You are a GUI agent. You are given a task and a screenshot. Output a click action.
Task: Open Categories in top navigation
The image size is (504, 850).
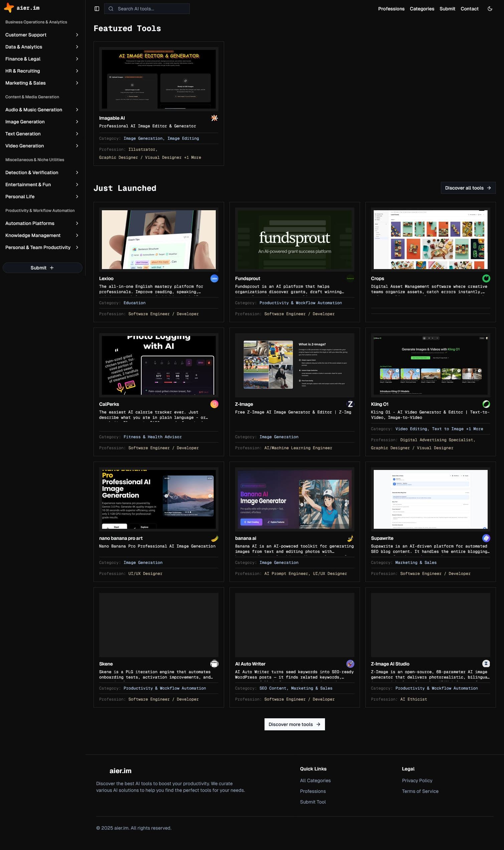pos(422,9)
